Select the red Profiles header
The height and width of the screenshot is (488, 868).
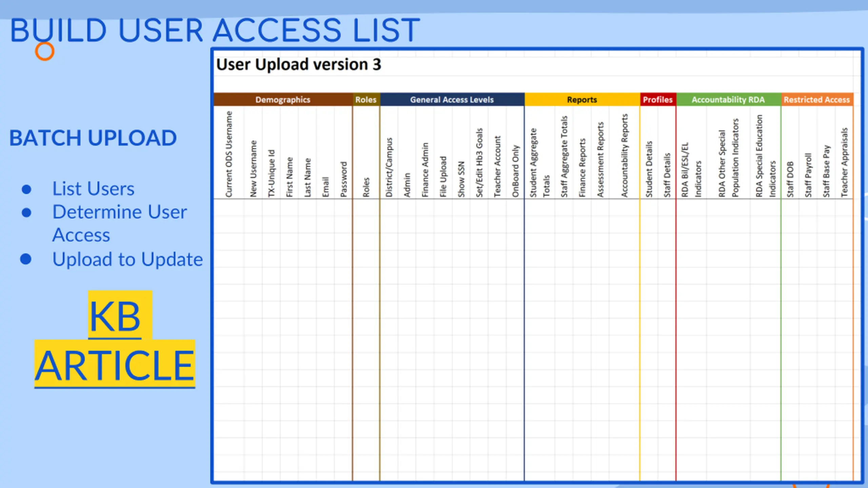658,100
